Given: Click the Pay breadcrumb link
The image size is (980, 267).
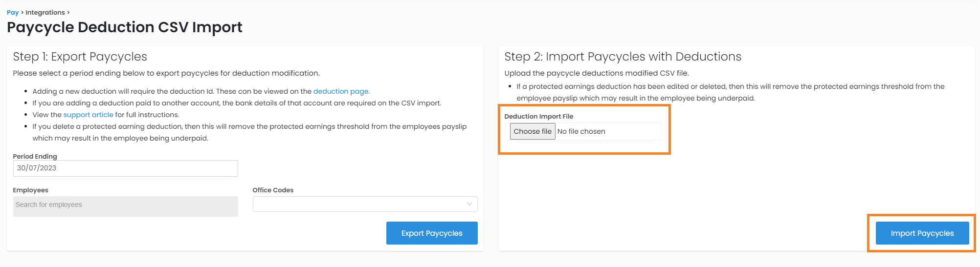Looking at the screenshot, I should coord(13,12).
